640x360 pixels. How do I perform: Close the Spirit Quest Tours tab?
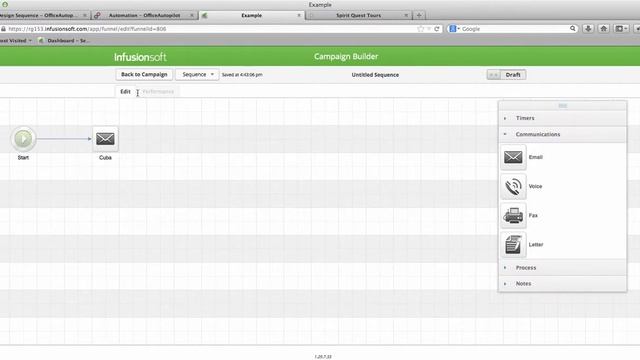[406, 15]
